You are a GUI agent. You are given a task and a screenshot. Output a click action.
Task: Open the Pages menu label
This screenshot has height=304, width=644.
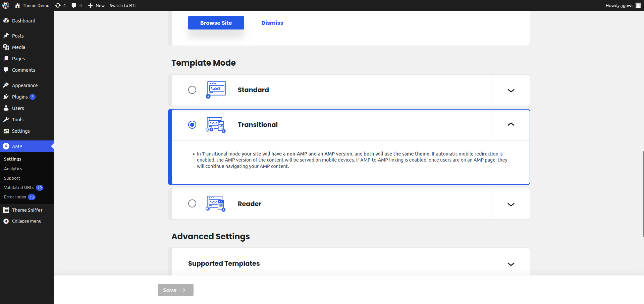(18, 59)
